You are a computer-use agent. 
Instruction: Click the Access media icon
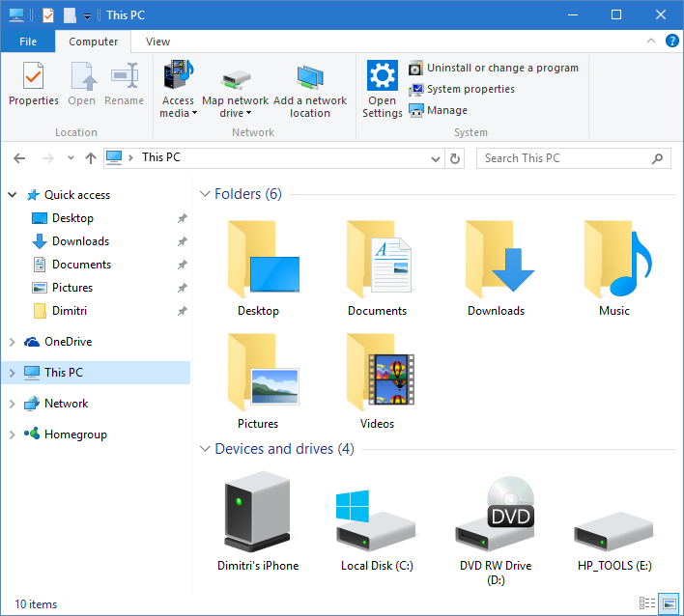point(179,75)
